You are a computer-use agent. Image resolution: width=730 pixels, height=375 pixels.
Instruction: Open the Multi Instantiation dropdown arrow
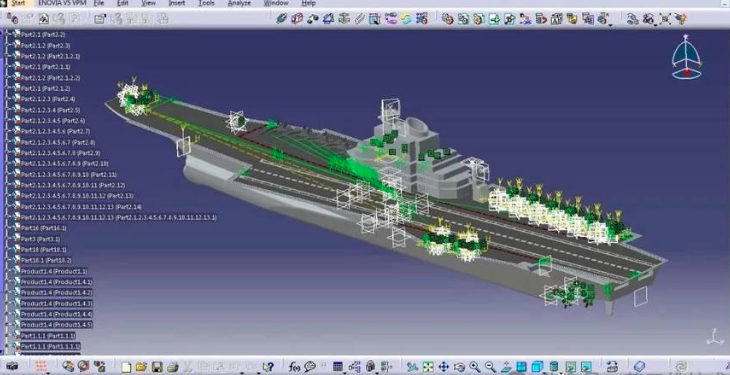click(x=610, y=25)
